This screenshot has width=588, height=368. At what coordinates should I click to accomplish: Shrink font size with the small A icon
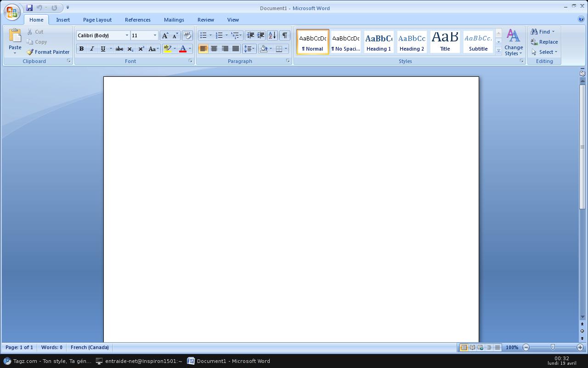coord(175,35)
